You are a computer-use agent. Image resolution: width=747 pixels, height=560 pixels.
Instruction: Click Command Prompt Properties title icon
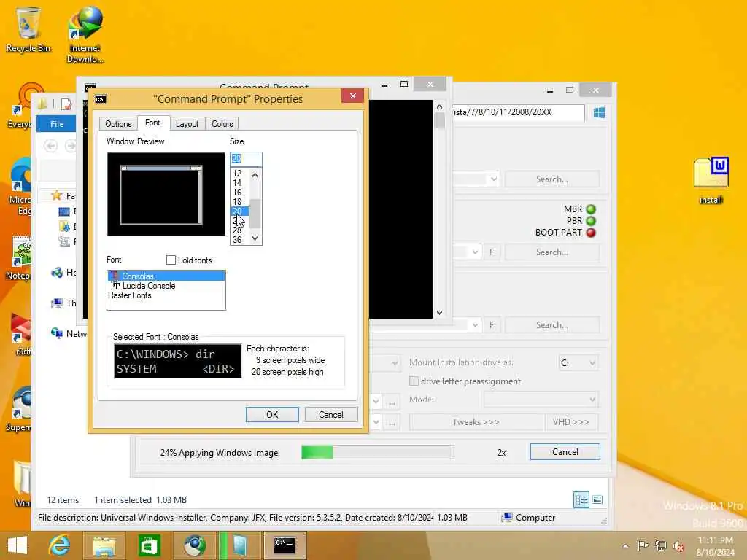101,99
